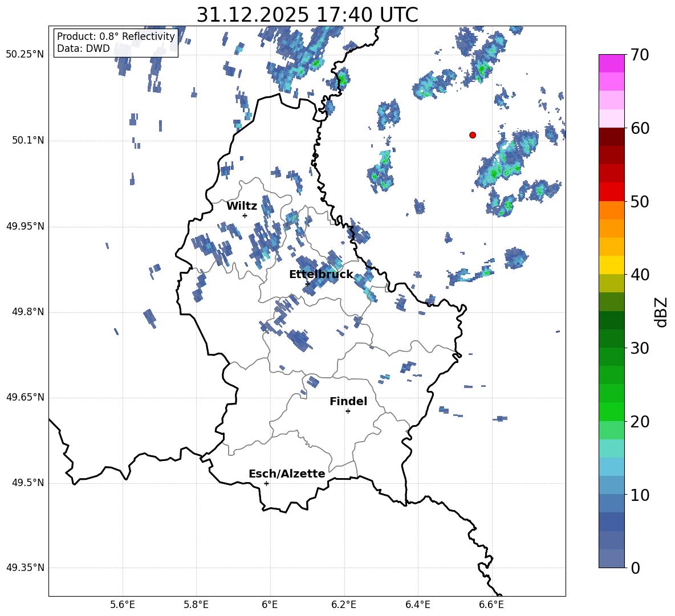675x616 pixels.
Task: Click the Wiltz station cross marker
Action: [x=245, y=215]
